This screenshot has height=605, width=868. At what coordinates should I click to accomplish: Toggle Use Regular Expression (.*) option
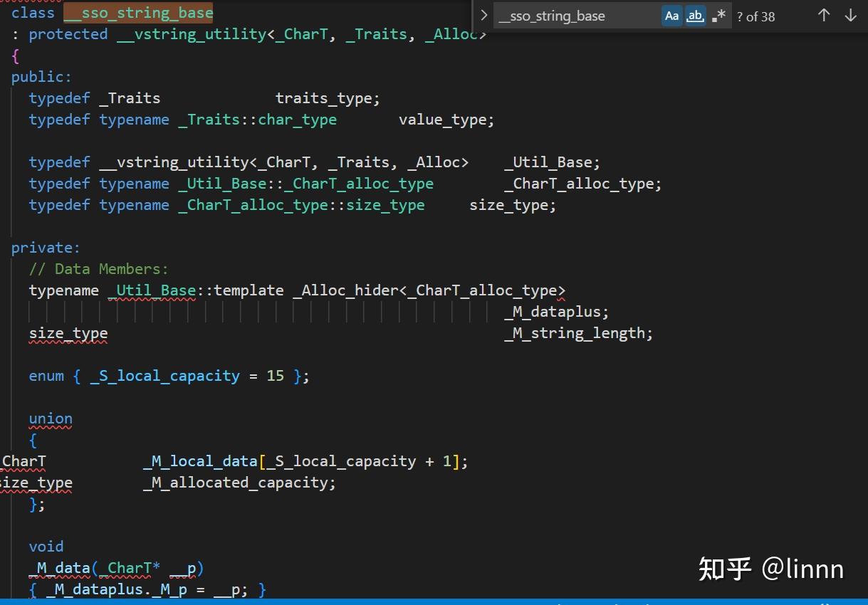pos(718,16)
